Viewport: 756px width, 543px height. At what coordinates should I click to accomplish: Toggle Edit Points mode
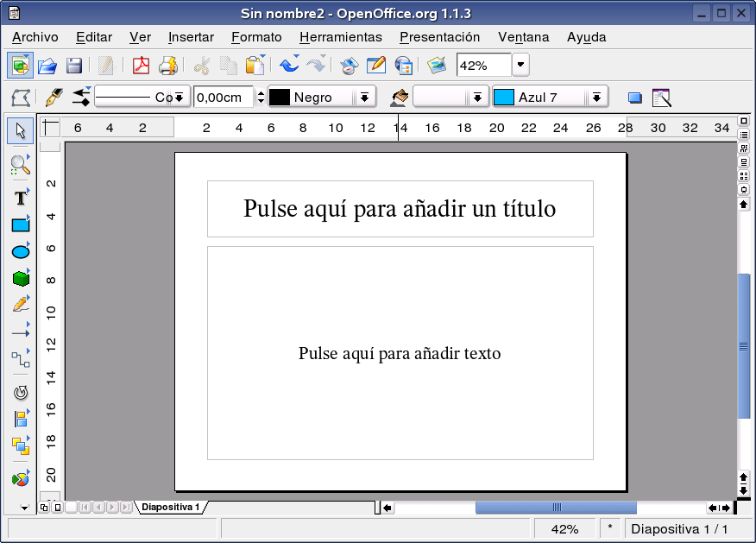click(19, 98)
